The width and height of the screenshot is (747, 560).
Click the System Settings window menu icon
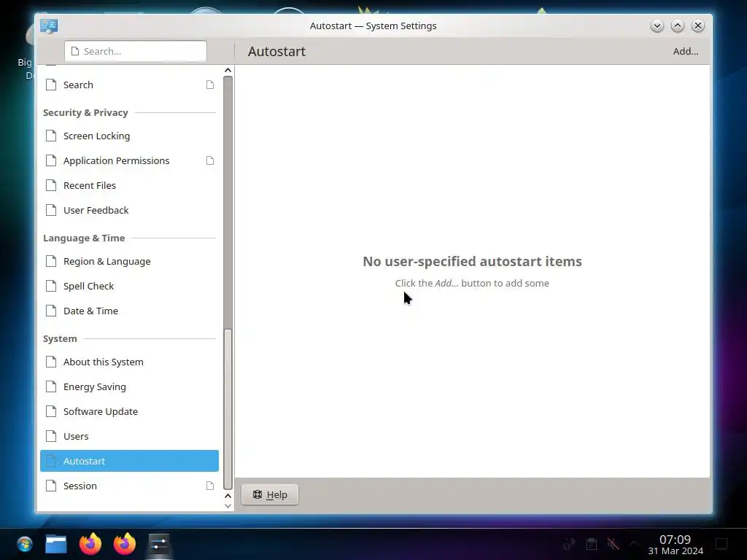point(49,26)
